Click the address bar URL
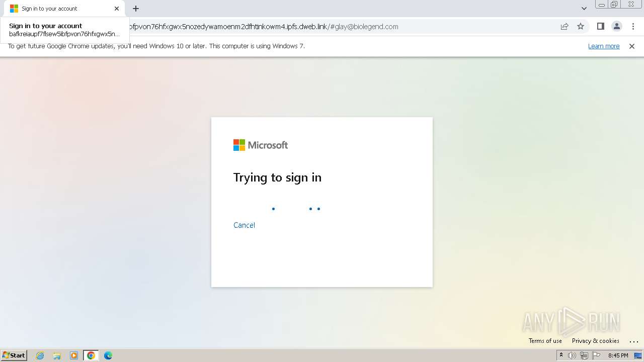The image size is (644, 362). point(264,27)
